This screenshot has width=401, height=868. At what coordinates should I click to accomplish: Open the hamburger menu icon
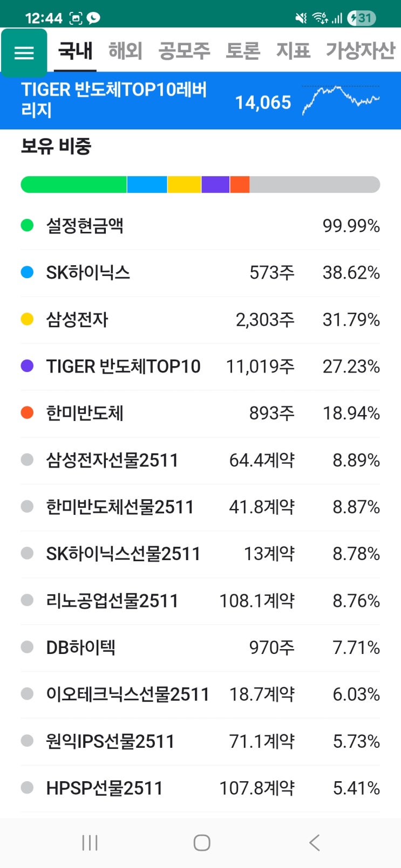[x=24, y=52]
